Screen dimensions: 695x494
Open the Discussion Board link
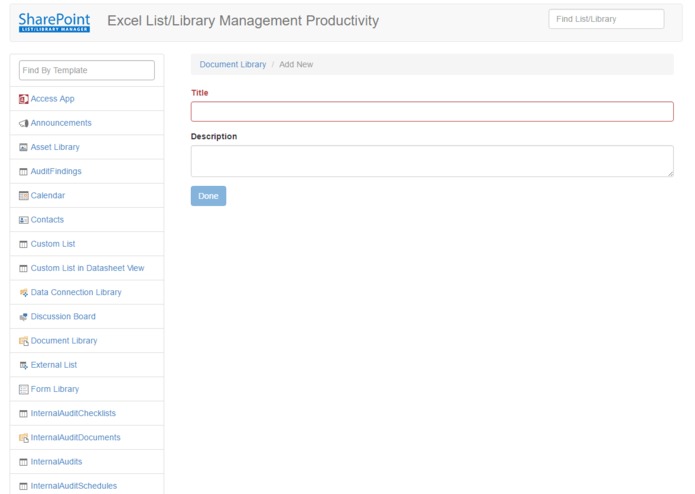(x=63, y=316)
